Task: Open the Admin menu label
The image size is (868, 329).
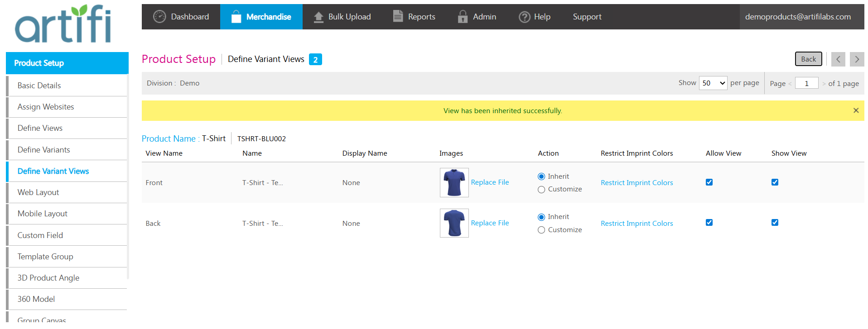Action: 484,17
